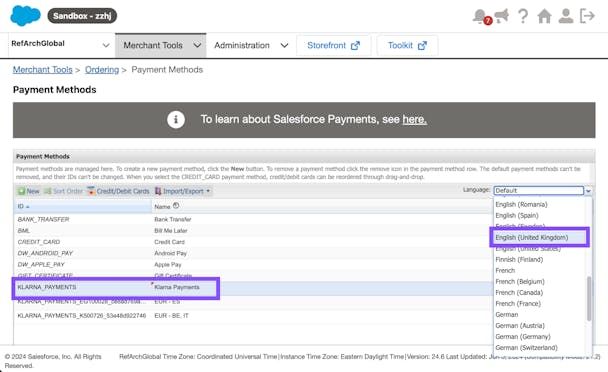Click the New payment method icon
This screenshot has height=372, width=608.
coord(21,191)
